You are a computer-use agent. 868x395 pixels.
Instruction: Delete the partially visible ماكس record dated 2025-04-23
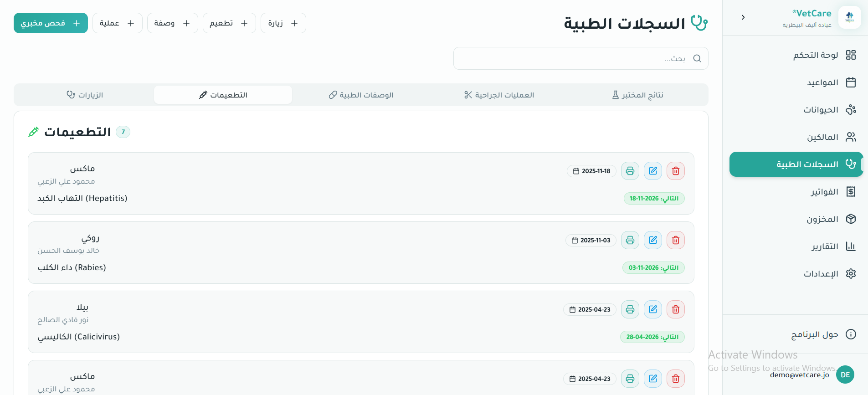pos(676,379)
